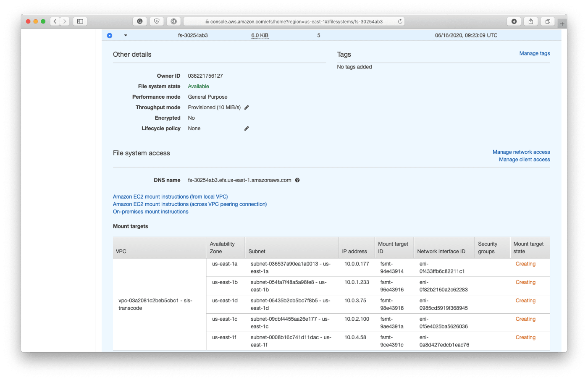Click the Grammarly extension icon
Screen dimensions: 588x380
[x=140, y=21]
